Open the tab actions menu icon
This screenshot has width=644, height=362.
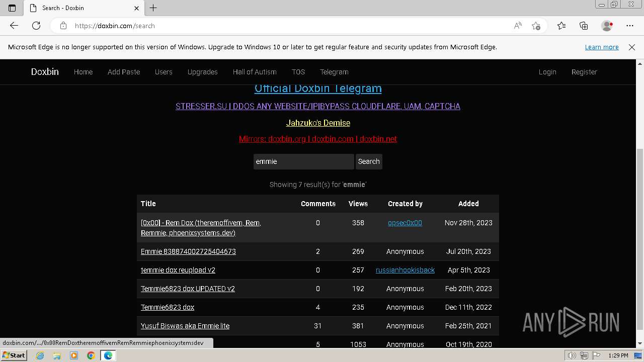coord(12,8)
